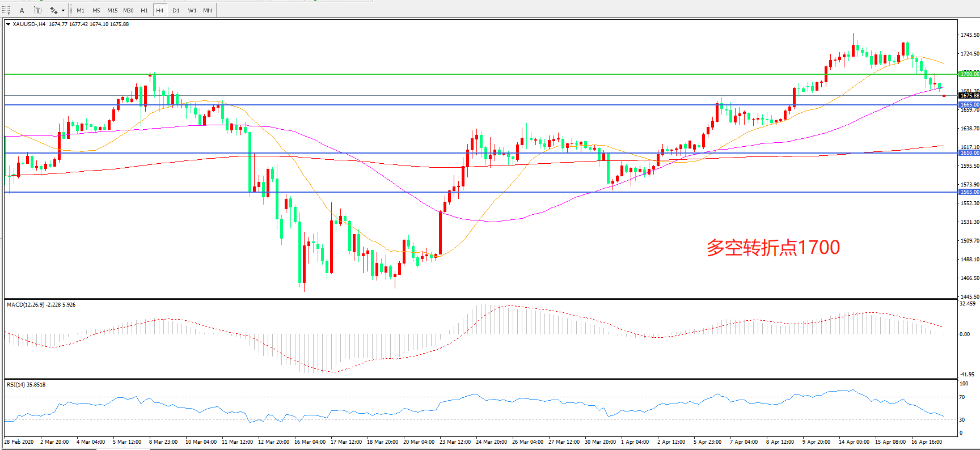Change chart to W1 weekly timeframe
This screenshot has width=980, height=450.
pos(192,10)
